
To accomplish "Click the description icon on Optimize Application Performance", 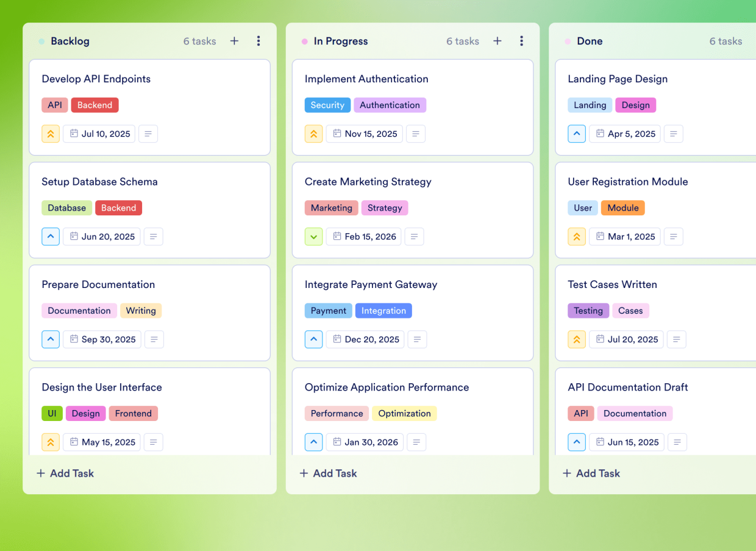I will [416, 442].
